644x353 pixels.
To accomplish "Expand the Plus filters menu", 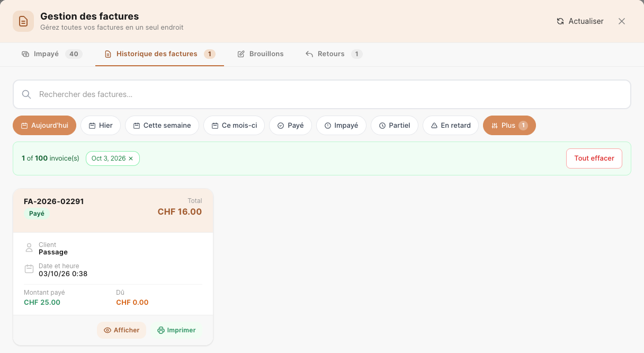I will (x=509, y=126).
